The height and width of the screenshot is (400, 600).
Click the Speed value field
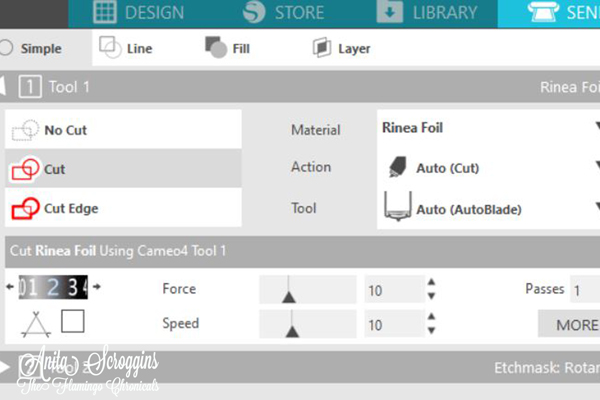click(394, 325)
